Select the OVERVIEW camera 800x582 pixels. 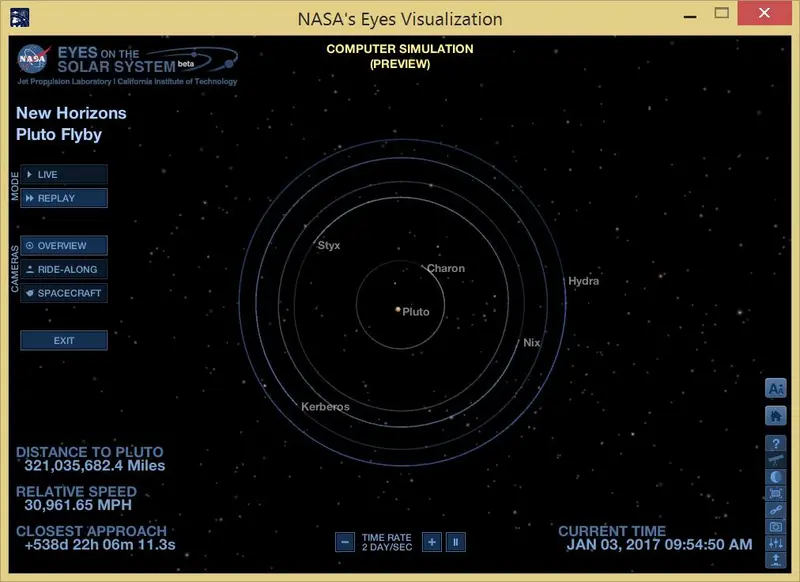[64, 245]
